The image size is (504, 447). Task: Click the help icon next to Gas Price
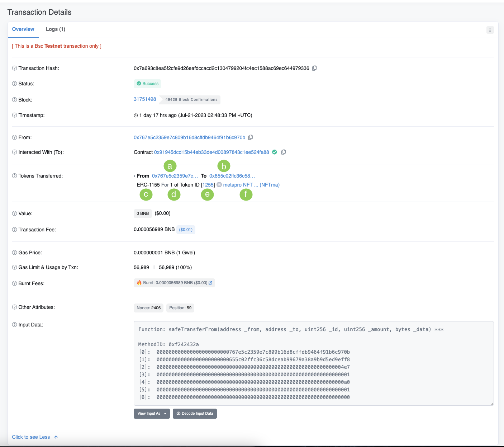click(14, 253)
